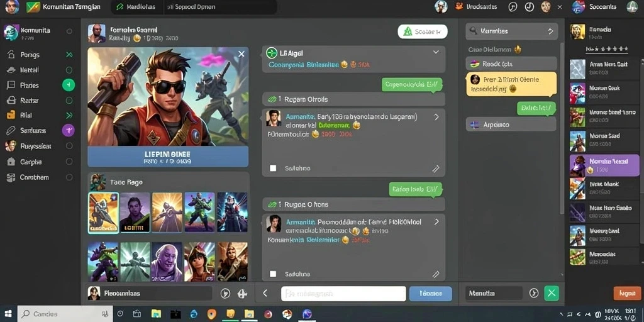Click edit pencil beside upper Sañehne checkbox
Screen dimensions: 644x322
point(436,169)
